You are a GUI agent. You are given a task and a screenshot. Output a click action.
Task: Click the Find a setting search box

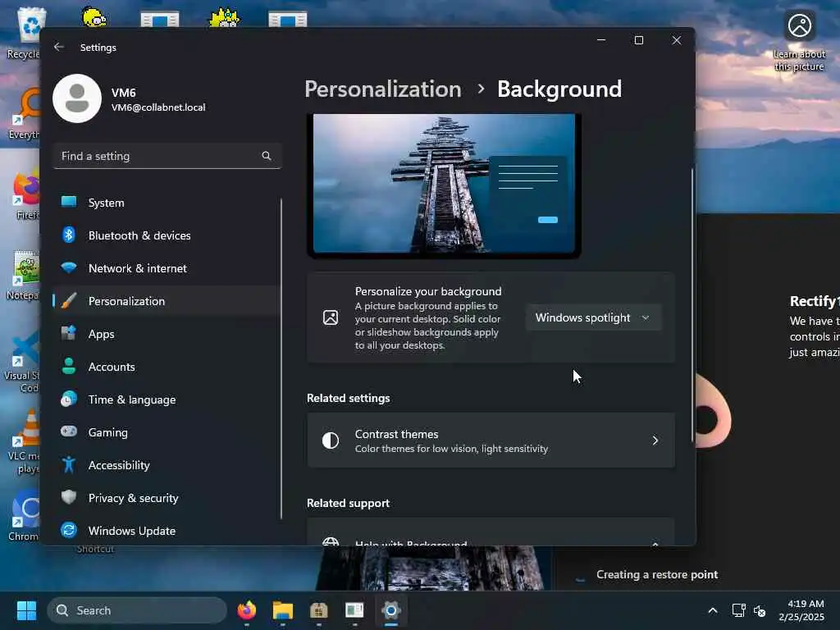(x=167, y=156)
